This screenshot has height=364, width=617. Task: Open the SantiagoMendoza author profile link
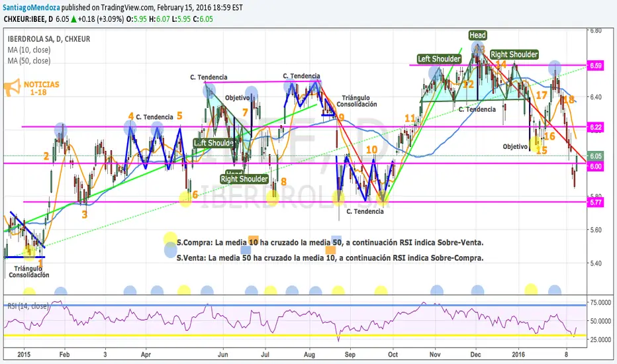32,7
